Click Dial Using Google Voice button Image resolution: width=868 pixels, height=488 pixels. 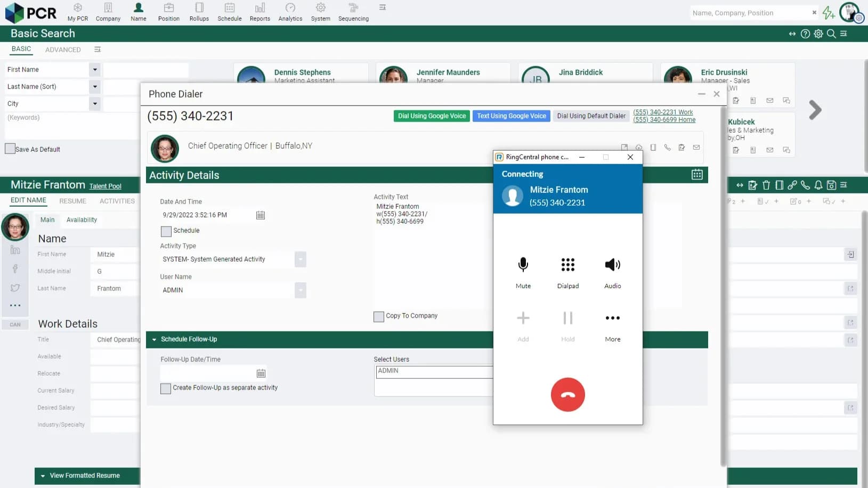(432, 116)
